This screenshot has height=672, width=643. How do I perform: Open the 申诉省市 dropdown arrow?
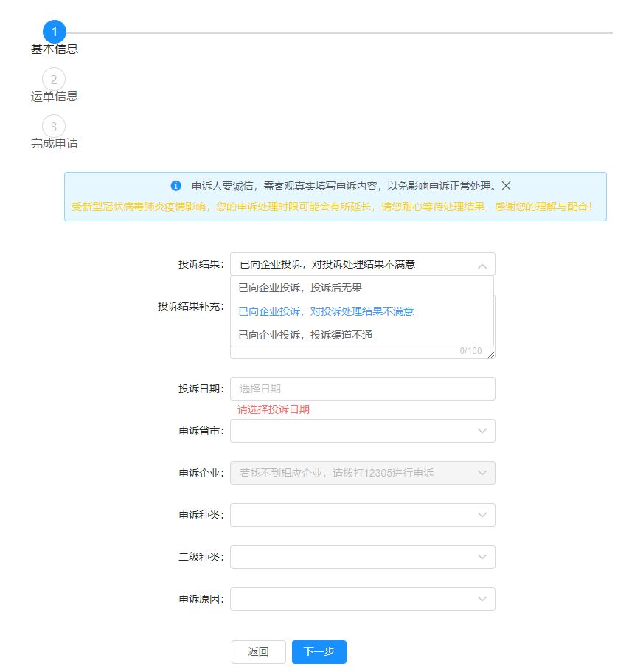pyautogui.click(x=483, y=430)
